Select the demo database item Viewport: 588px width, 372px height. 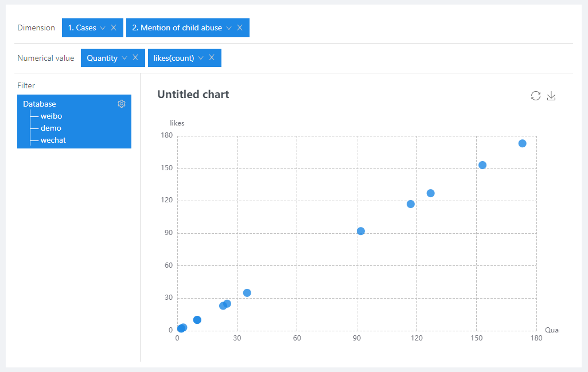point(50,128)
